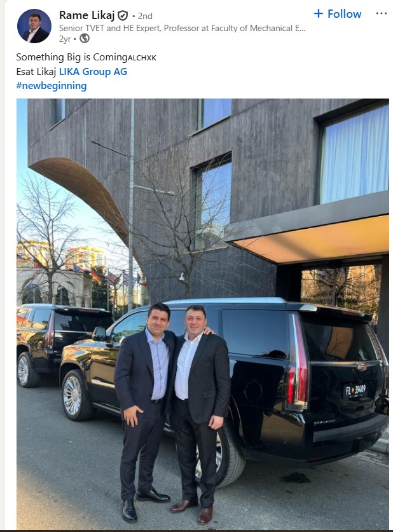393x532 pixels.
Task: Click the globe public visibility icon
Action: (x=85, y=39)
